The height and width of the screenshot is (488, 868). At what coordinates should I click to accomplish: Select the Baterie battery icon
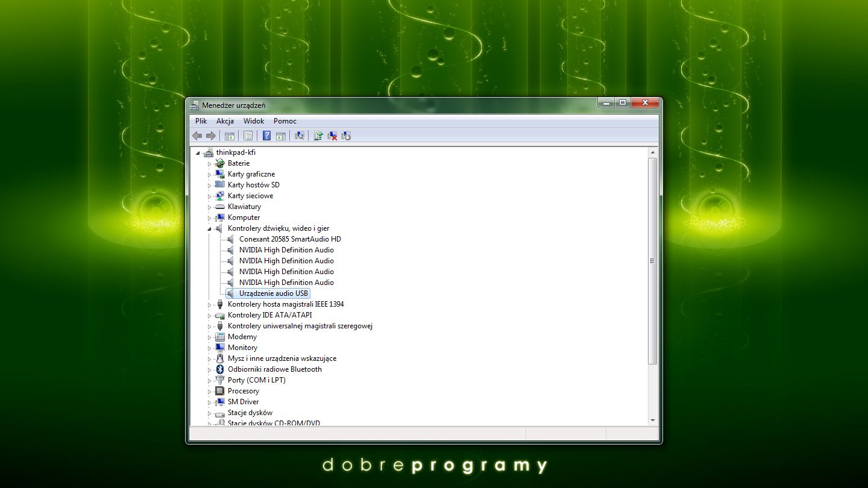pyautogui.click(x=220, y=163)
